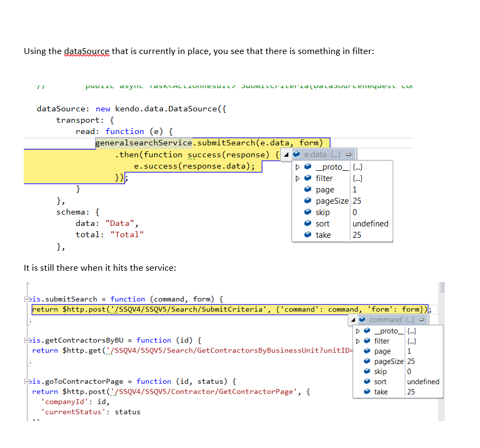Click the 'command' label in datatip header
480x448 pixels.
386,320
